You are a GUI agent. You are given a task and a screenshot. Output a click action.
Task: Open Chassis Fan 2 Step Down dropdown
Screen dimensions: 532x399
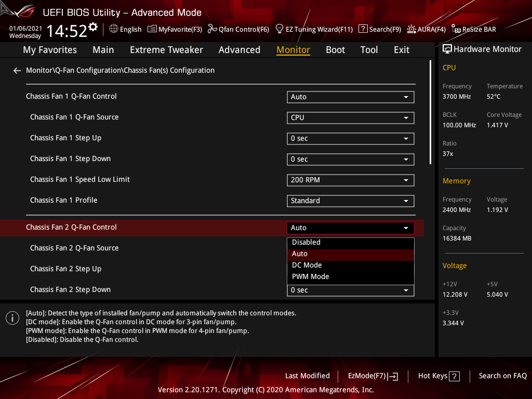click(351, 290)
